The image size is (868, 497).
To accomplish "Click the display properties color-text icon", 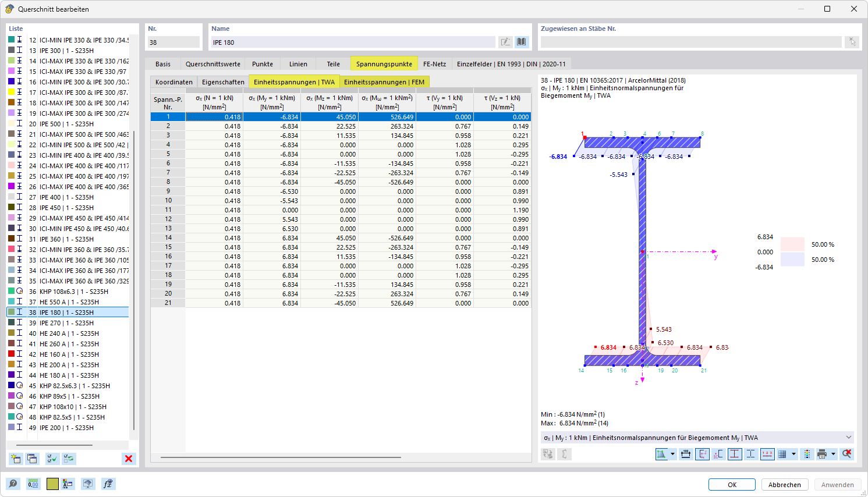I will [68, 484].
